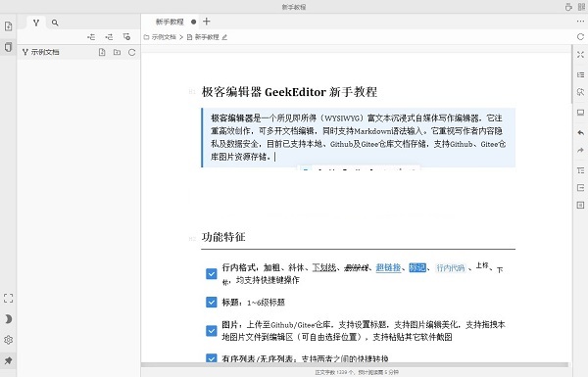Create new file in 示例文档
Viewport: 588px width, 377px height.
[102, 52]
